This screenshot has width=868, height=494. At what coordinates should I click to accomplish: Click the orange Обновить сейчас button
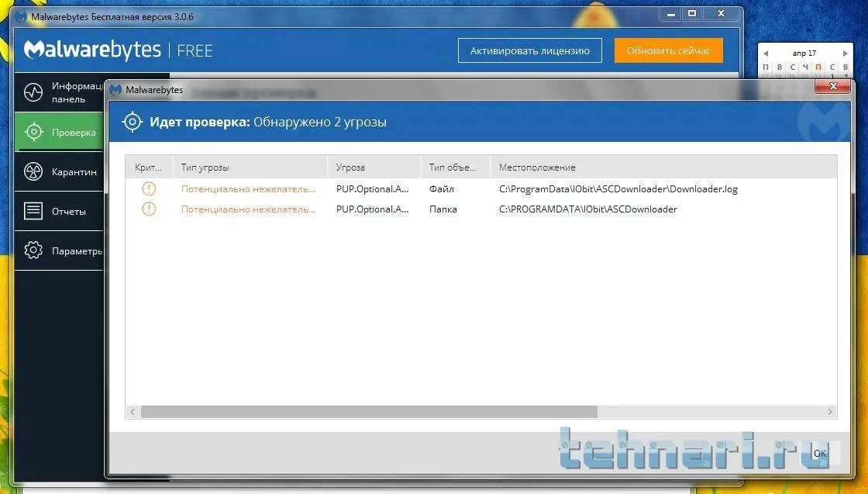(x=668, y=51)
